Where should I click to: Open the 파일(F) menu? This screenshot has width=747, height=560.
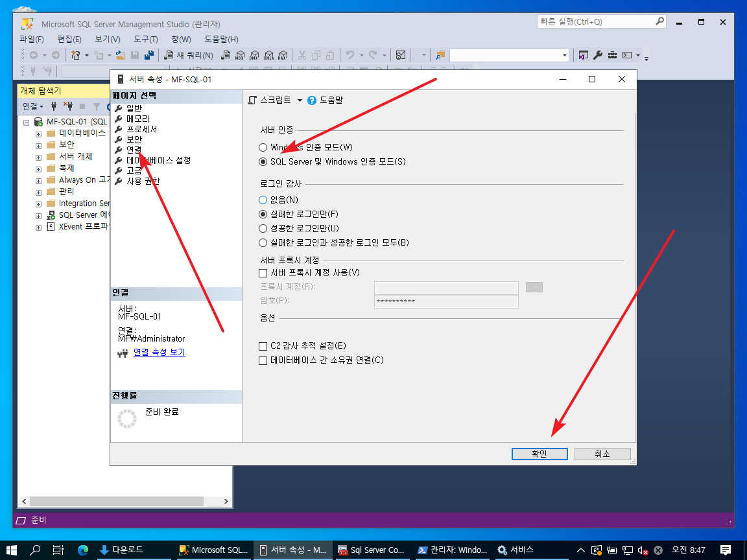[x=31, y=39]
